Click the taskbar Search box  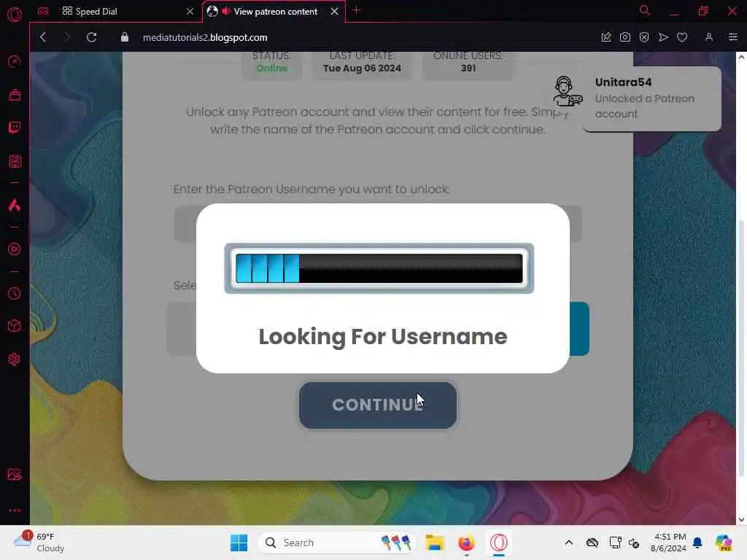tap(337, 542)
